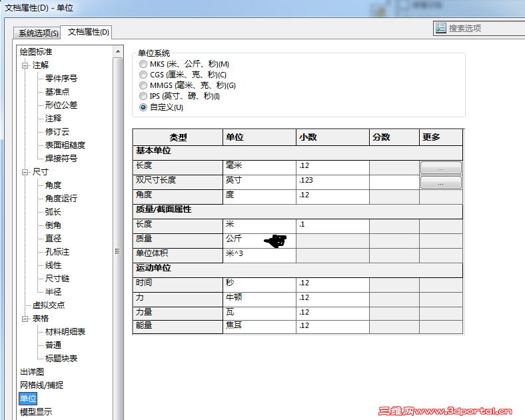Collapse the 表格 tree node
Screen dimensions: 525x420
click(25, 319)
